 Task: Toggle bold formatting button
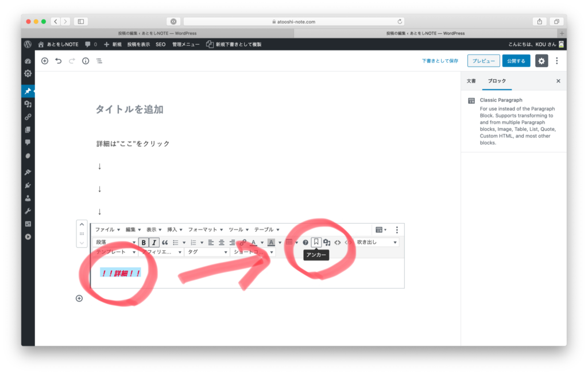tap(144, 242)
